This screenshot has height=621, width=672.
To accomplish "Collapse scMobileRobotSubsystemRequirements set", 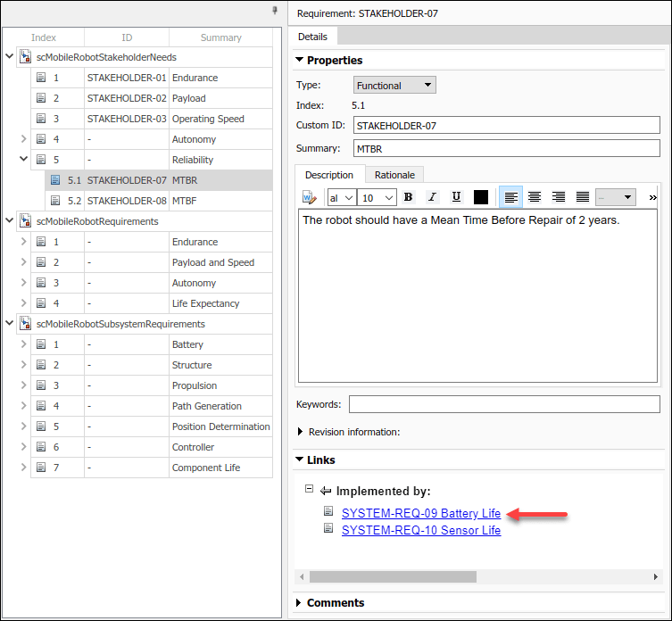I will pyautogui.click(x=10, y=323).
